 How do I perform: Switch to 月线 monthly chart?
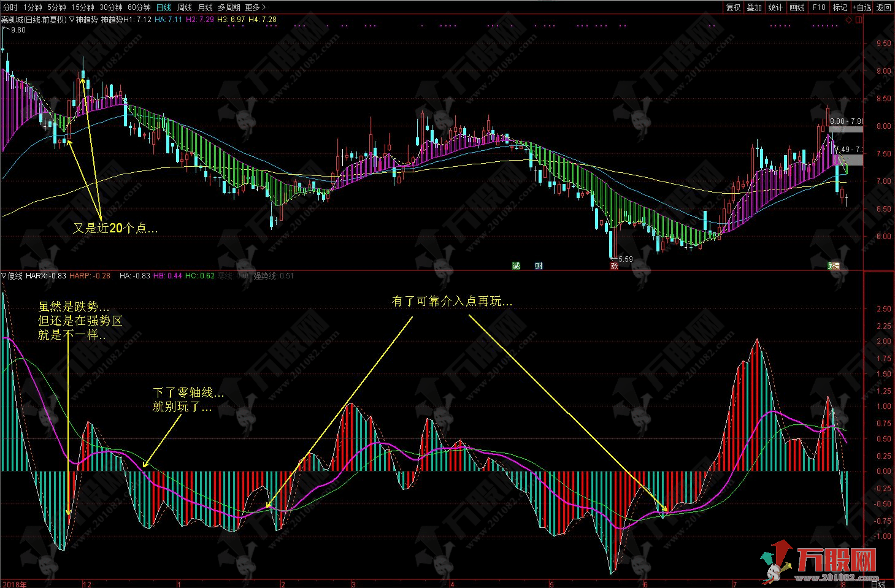205,7
